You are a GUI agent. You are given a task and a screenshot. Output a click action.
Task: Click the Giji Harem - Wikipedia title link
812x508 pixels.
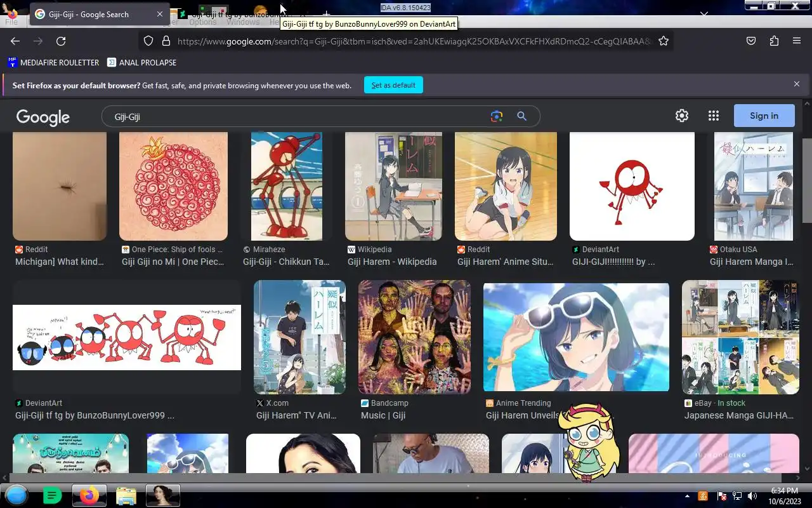(392, 262)
